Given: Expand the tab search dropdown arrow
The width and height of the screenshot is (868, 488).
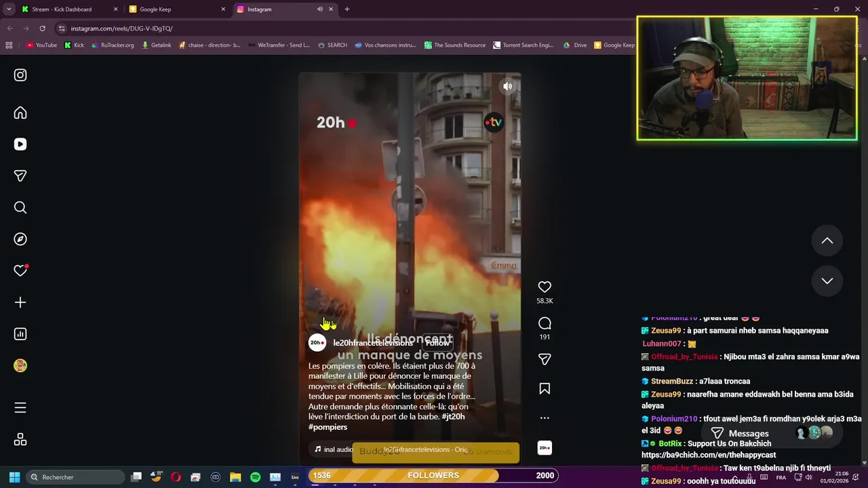Looking at the screenshot, I should [x=8, y=9].
